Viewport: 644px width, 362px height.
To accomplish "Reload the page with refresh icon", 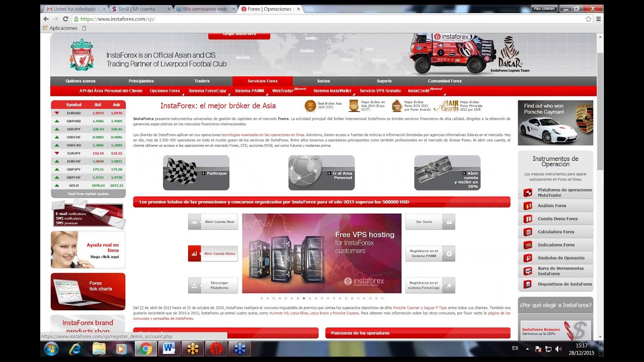I will tap(65, 19).
